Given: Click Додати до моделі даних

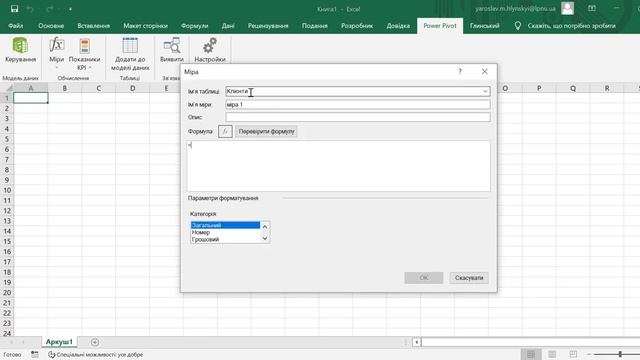Looking at the screenshot, I should [x=130, y=53].
